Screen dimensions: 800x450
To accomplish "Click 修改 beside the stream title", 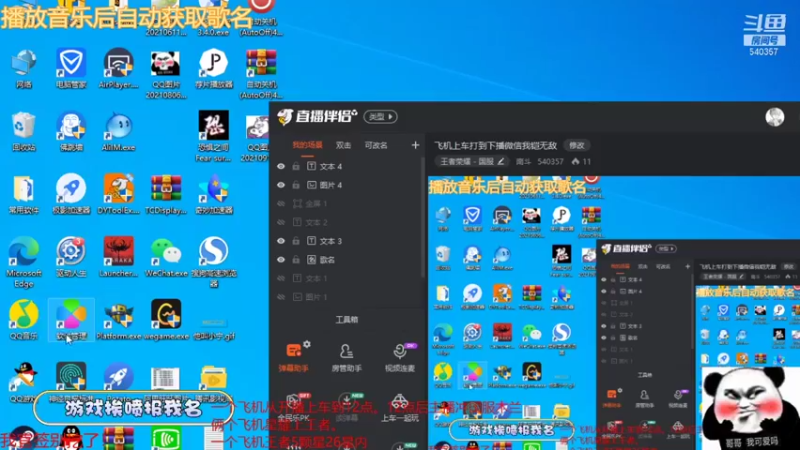I will (577, 145).
